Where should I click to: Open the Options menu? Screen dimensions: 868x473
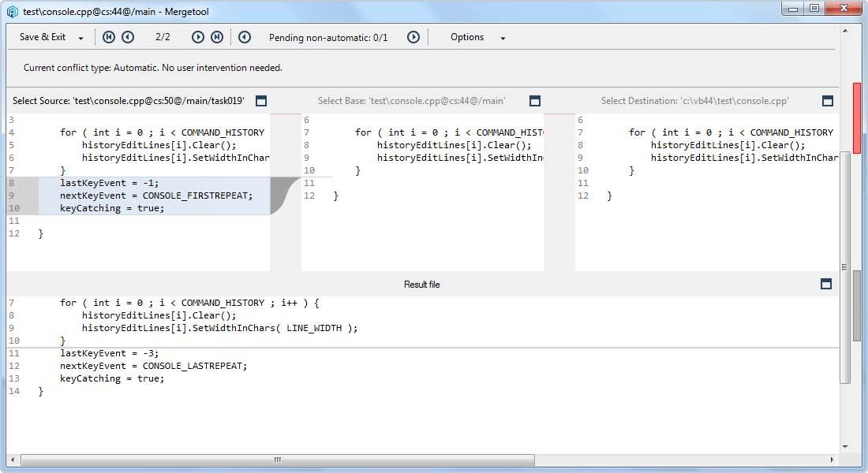[x=467, y=37]
